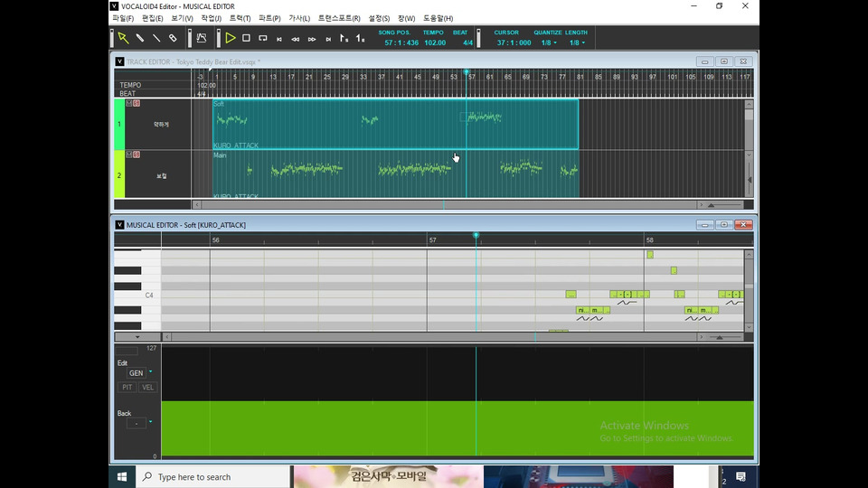The width and height of the screenshot is (868, 488).
Task: Open the 파트(P) menu
Action: (x=269, y=18)
